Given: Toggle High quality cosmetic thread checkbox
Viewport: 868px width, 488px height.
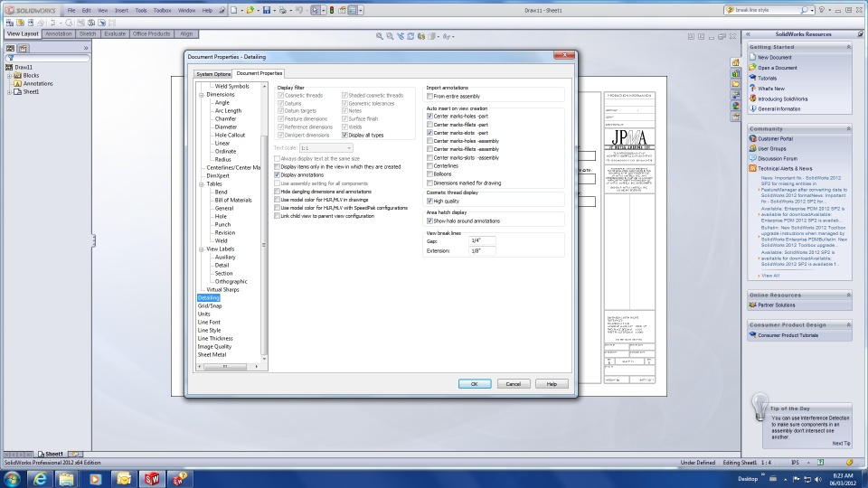Looking at the screenshot, I should (x=429, y=202).
